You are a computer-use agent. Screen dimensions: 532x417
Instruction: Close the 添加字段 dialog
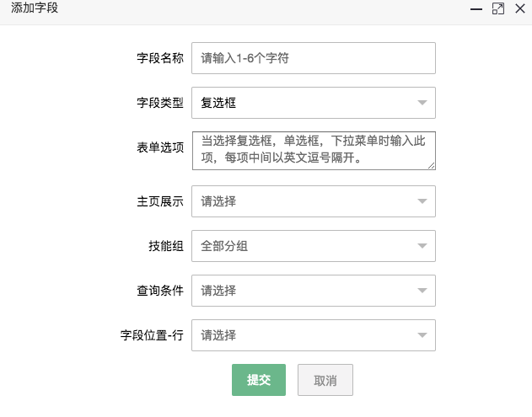coord(520,8)
